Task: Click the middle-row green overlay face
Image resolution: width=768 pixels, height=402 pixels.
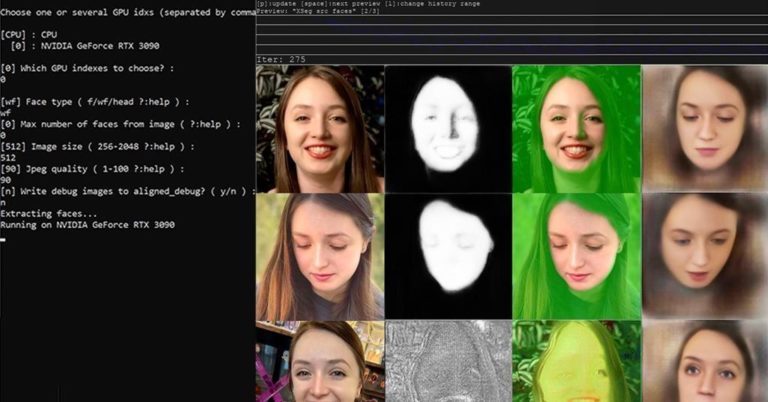Action: (576, 256)
